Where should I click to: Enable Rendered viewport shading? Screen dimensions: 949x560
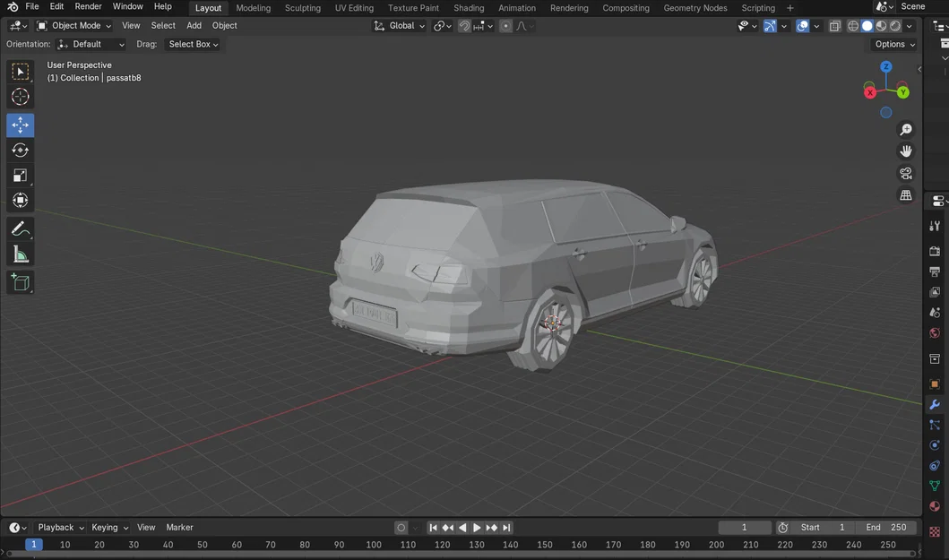pos(894,26)
